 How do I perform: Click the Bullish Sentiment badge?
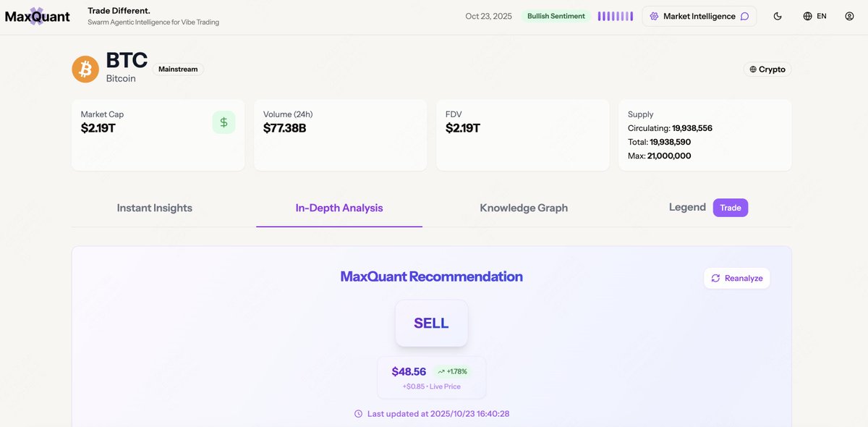coord(556,16)
